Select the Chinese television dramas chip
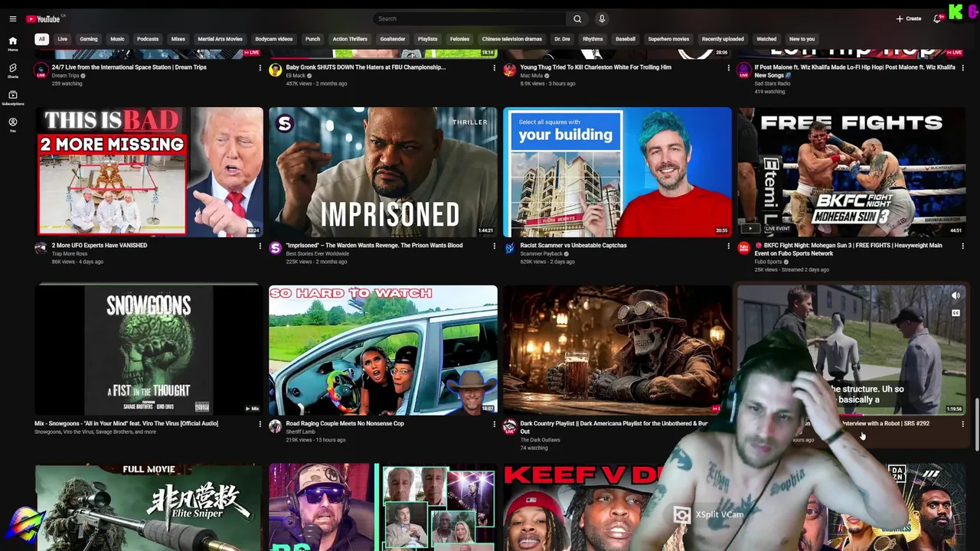Screen dimensions: 980x551 pyautogui.click(x=511, y=39)
